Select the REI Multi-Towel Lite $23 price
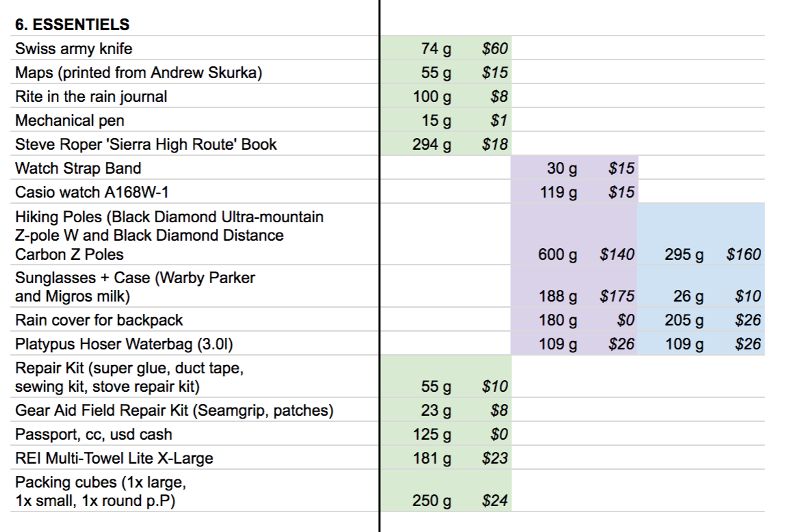 [494, 458]
